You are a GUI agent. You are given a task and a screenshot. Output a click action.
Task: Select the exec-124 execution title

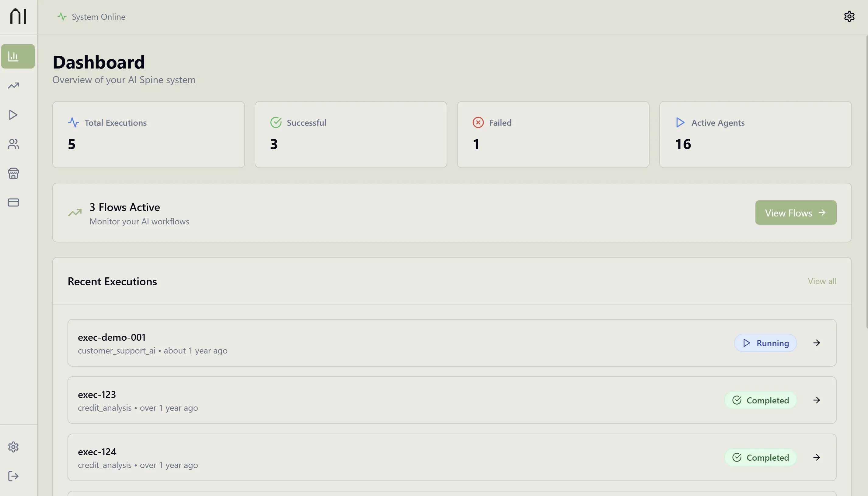tap(97, 451)
